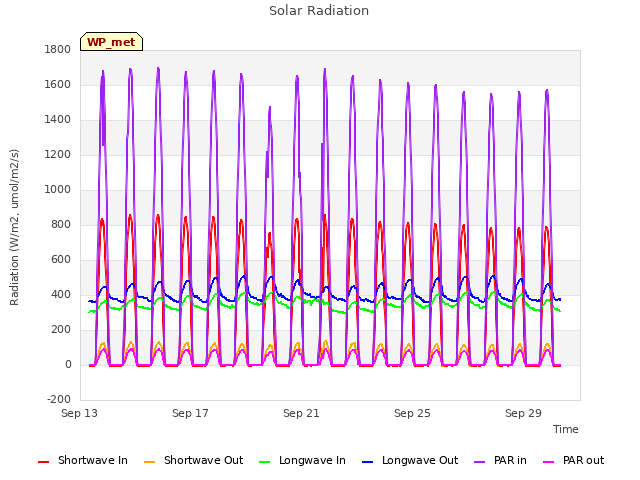Screen dimensions: 640x480
Task: Click the Solar Radiation chart title
Action: [x=319, y=11]
